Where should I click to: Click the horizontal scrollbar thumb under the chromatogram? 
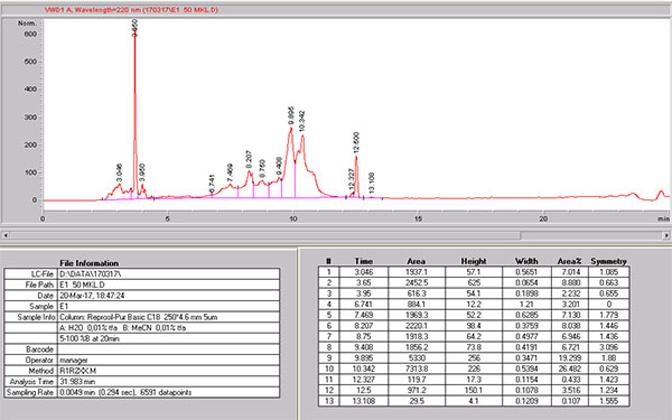click(265, 235)
